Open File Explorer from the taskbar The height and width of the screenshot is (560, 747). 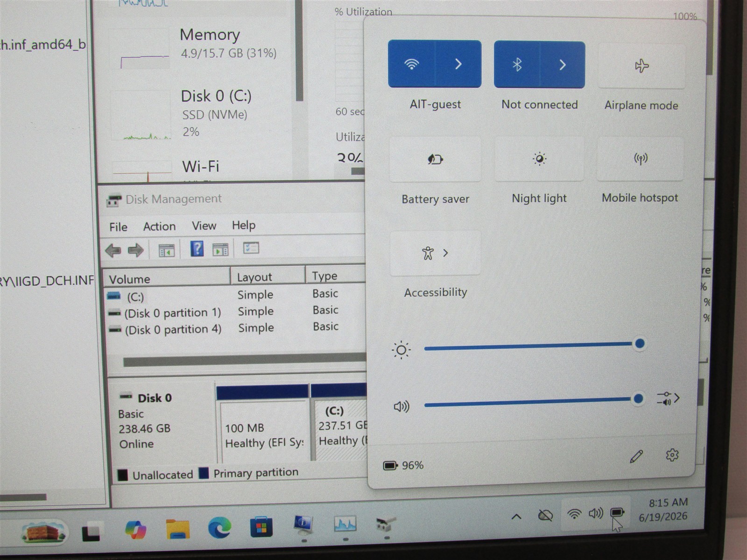click(x=177, y=529)
